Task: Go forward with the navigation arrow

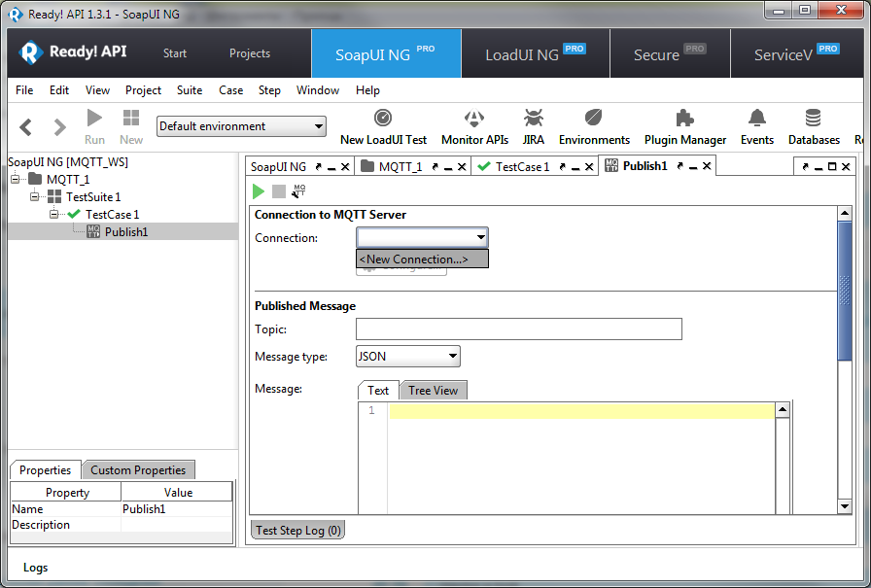Action: 59,127
